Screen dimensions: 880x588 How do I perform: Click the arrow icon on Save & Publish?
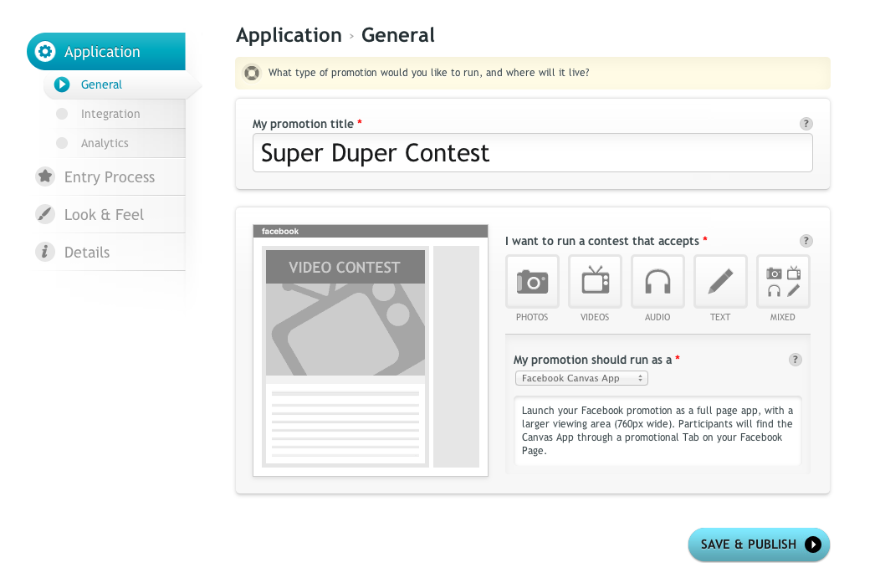point(812,545)
